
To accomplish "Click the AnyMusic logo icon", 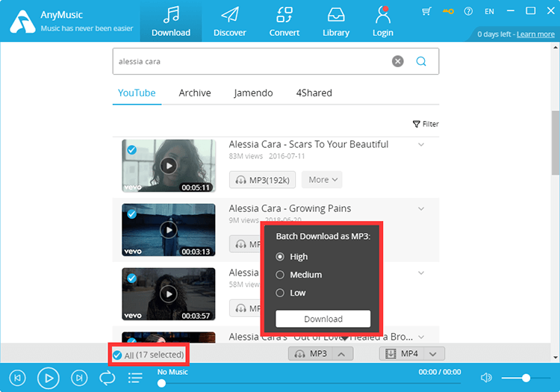I will pyautogui.click(x=22, y=22).
